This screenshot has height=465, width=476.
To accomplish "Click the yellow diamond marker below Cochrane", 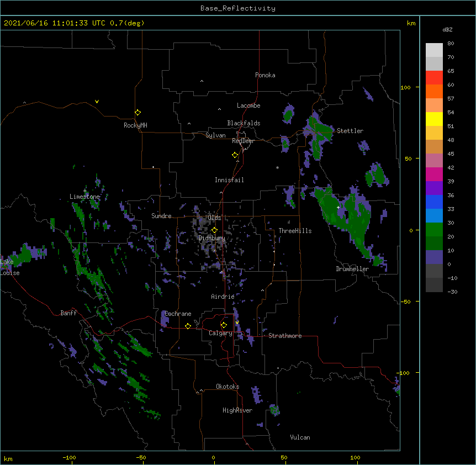I will [x=188, y=326].
